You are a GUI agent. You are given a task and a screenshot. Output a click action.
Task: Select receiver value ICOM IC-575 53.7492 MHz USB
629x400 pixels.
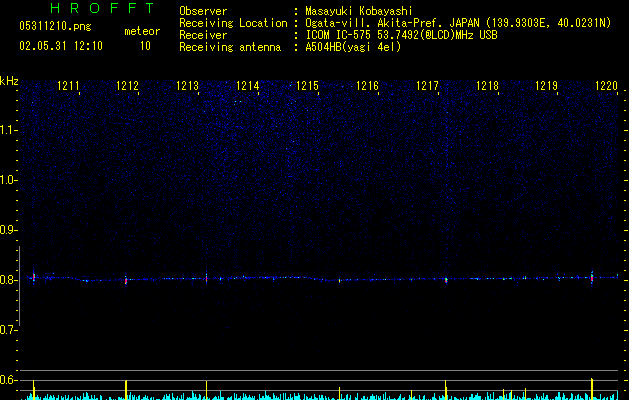(401, 35)
